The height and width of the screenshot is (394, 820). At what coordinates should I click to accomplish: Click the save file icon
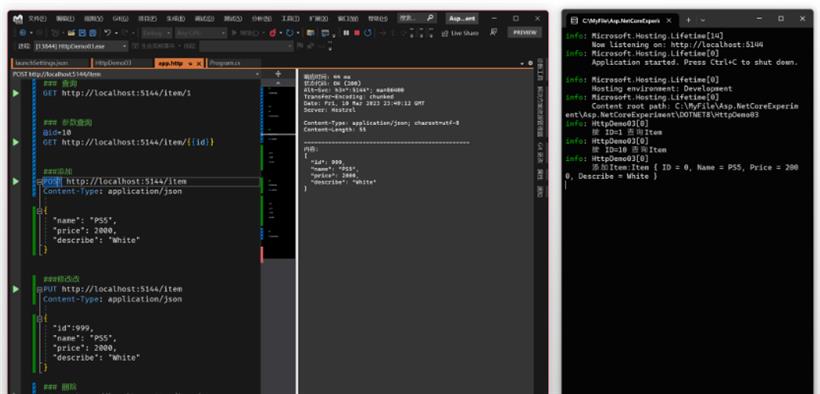[x=83, y=33]
